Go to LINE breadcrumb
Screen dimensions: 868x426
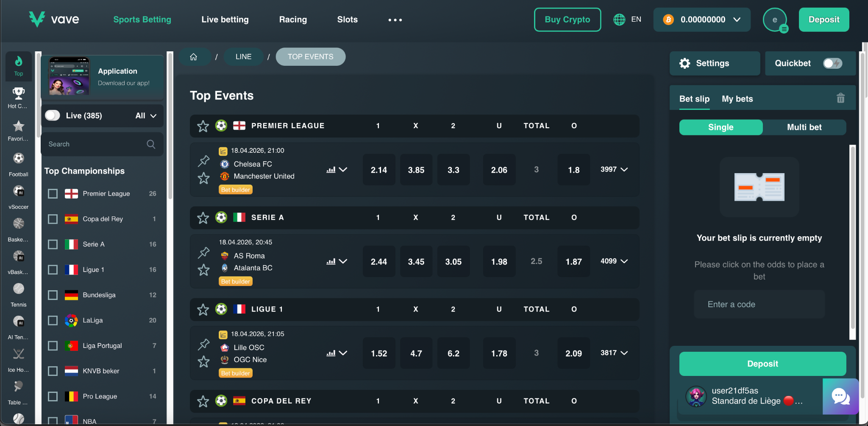pyautogui.click(x=244, y=57)
